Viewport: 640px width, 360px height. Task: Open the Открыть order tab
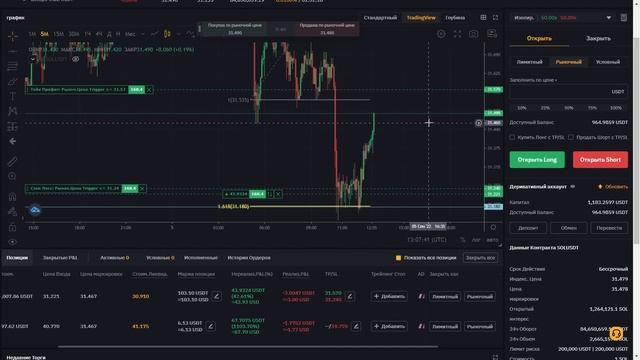(539, 38)
